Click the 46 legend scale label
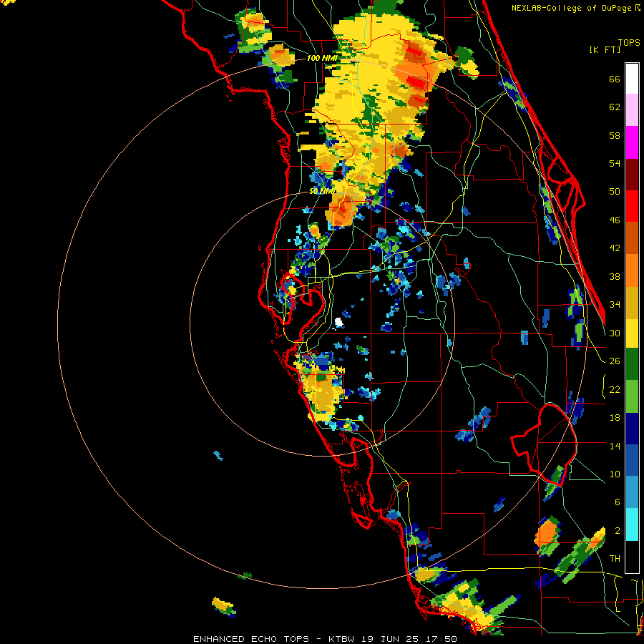644x644 pixels. coord(615,220)
